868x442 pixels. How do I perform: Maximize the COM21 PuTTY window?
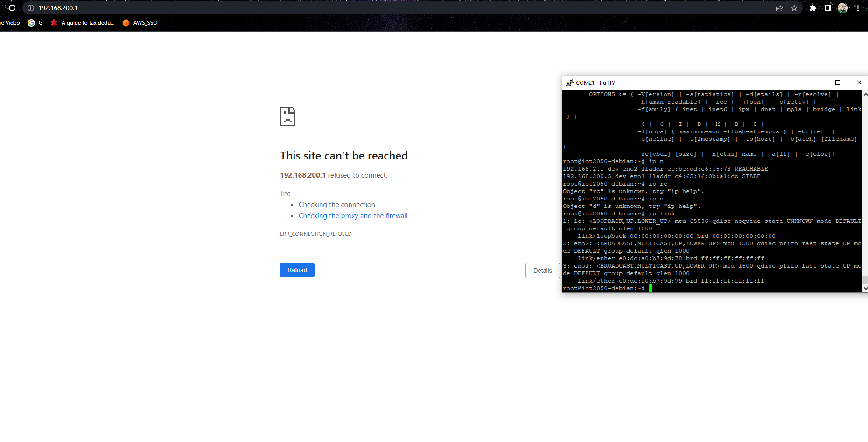click(838, 83)
